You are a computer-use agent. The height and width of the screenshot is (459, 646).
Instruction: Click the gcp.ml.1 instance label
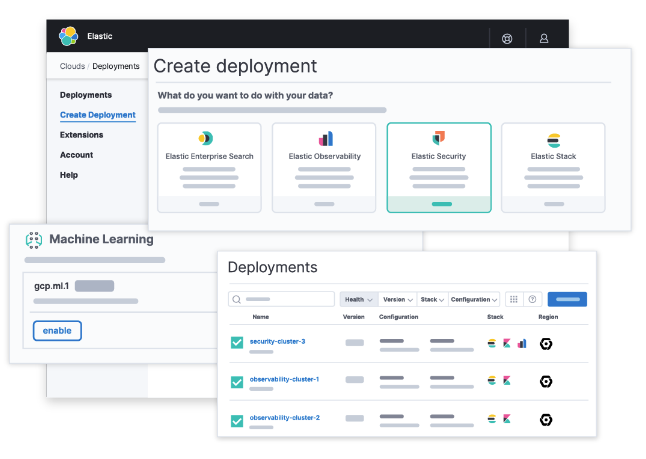point(51,286)
